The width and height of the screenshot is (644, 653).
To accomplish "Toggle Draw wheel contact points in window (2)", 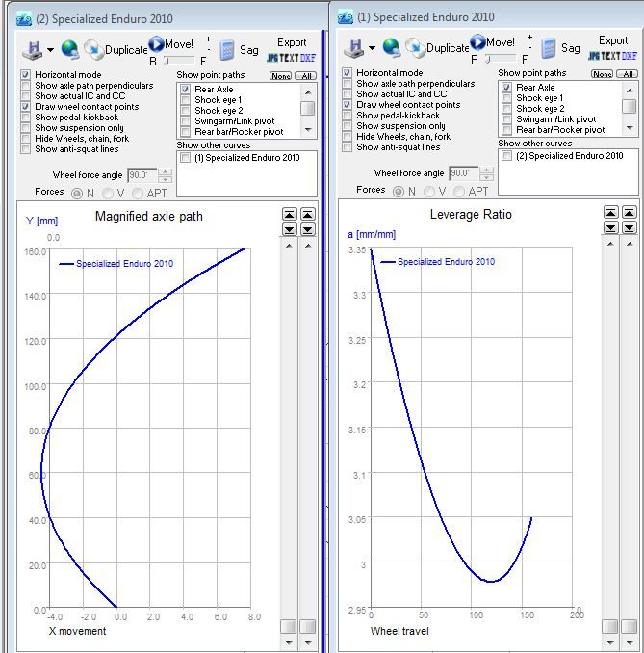I will point(25,107).
